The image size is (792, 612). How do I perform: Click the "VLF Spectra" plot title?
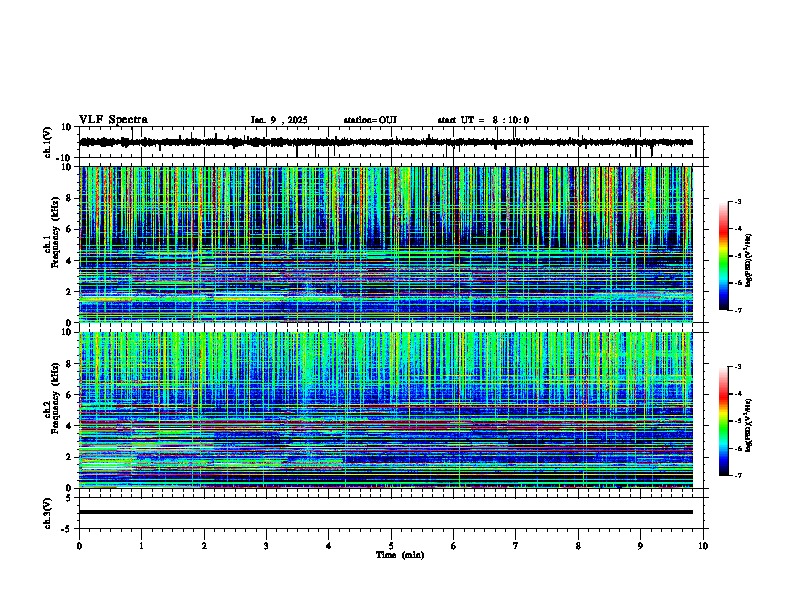click(113, 120)
